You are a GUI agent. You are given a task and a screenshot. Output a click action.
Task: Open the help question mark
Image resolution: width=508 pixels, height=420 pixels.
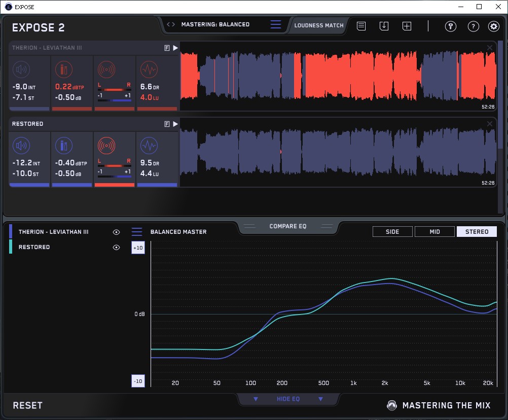[473, 26]
